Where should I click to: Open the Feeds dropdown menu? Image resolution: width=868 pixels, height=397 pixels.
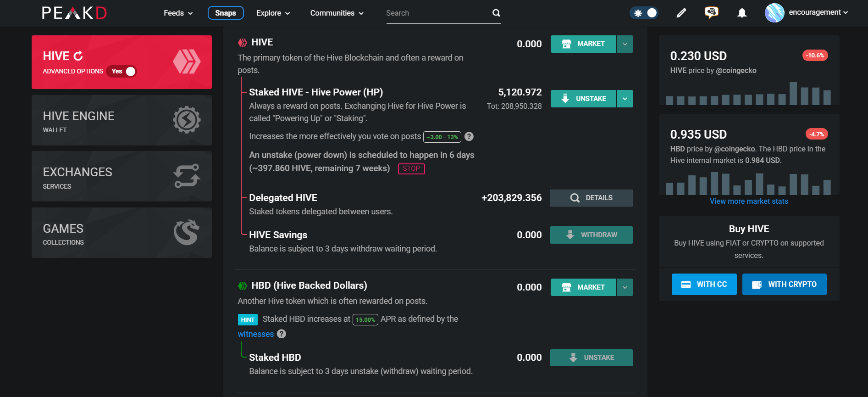click(x=178, y=13)
